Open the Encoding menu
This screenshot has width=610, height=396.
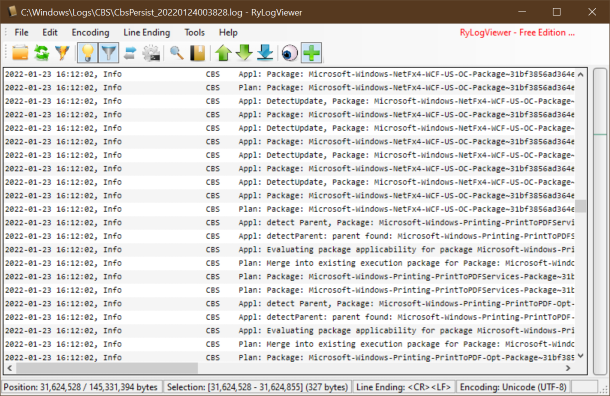(x=90, y=33)
